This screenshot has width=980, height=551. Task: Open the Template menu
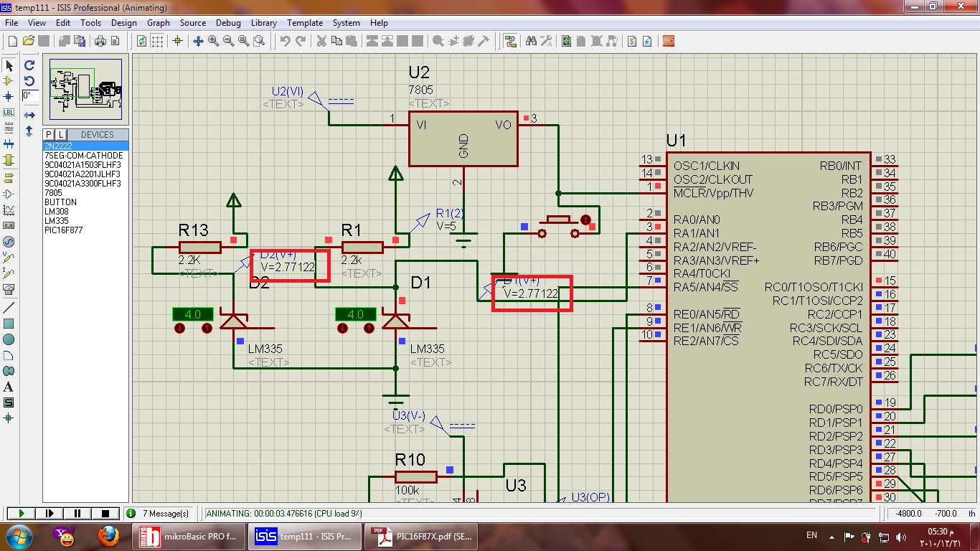coord(305,23)
